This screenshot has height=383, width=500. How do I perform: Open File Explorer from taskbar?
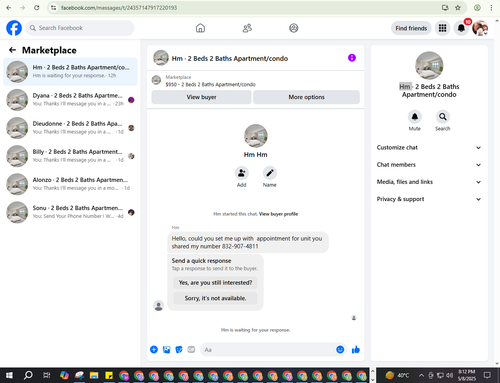(x=94, y=375)
